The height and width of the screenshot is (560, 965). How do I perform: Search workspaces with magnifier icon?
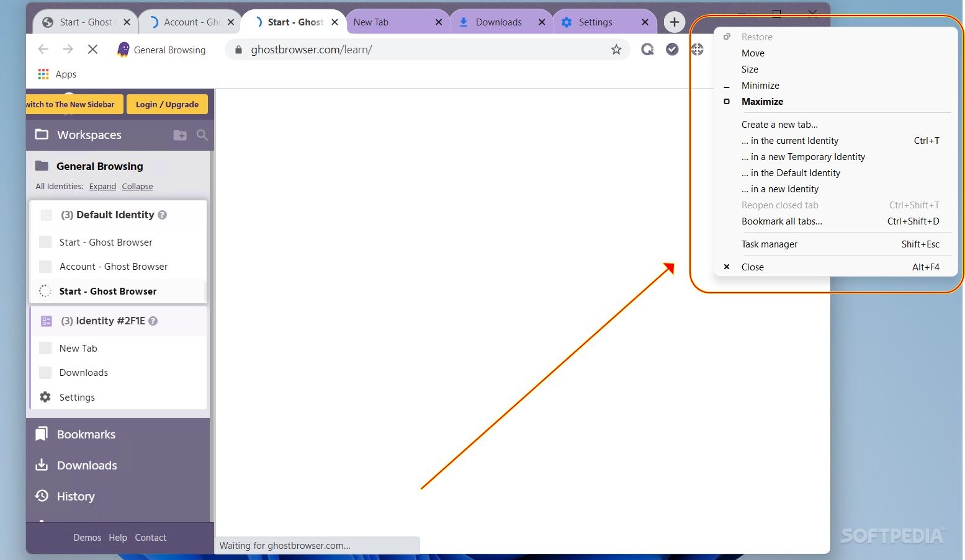202,135
